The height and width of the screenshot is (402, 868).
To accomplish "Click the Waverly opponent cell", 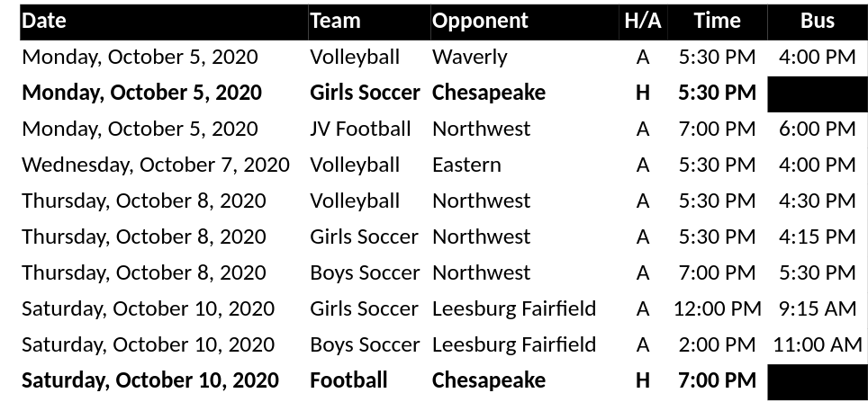I will 470,57.
